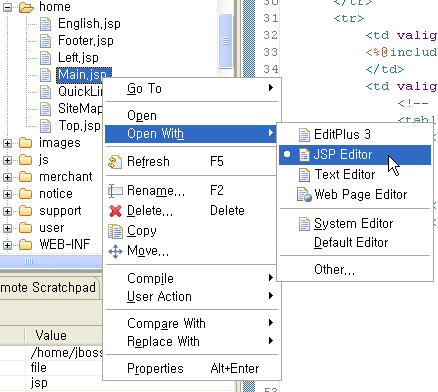Image resolution: width=438 pixels, height=392 pixels.
Task: Click the merchant folder icon
Action: 26,177
